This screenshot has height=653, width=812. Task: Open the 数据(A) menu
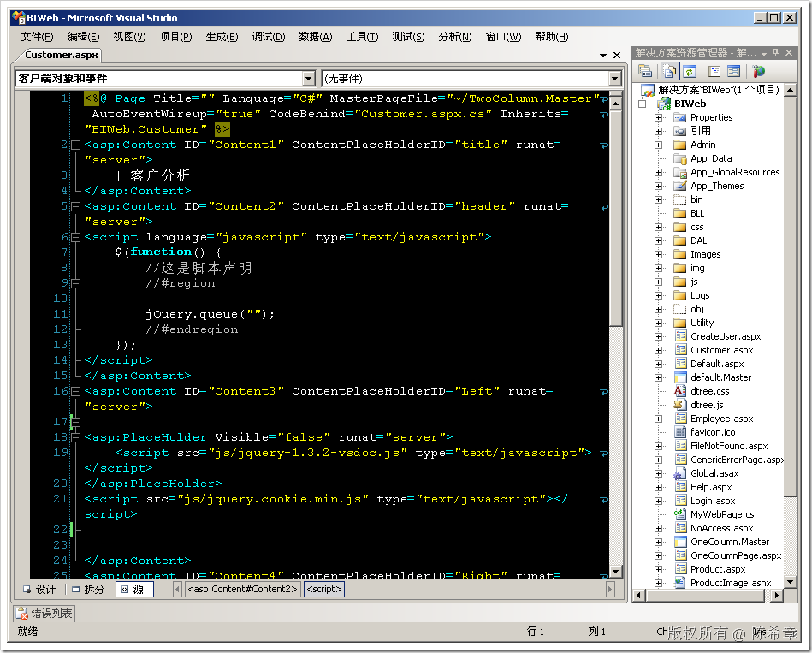(x=316, y=37)
